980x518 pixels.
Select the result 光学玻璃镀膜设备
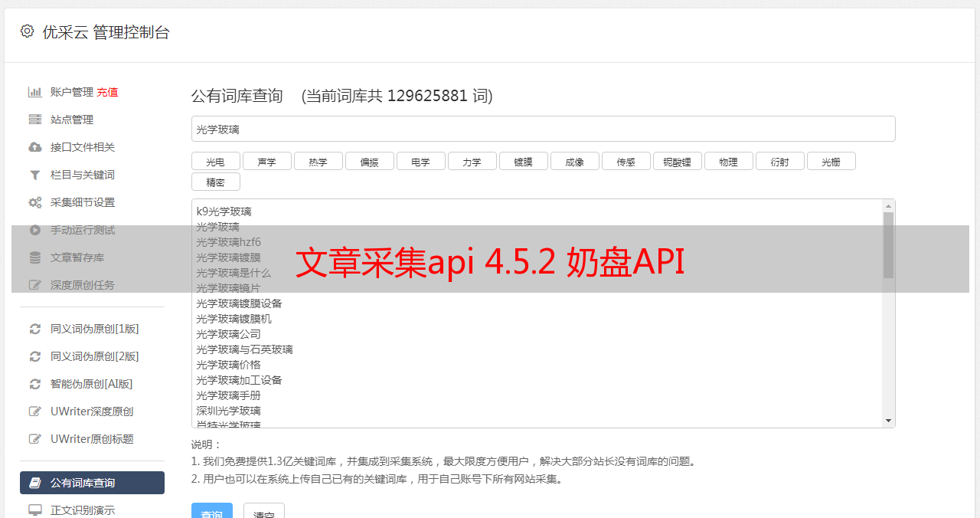[239, 303]
